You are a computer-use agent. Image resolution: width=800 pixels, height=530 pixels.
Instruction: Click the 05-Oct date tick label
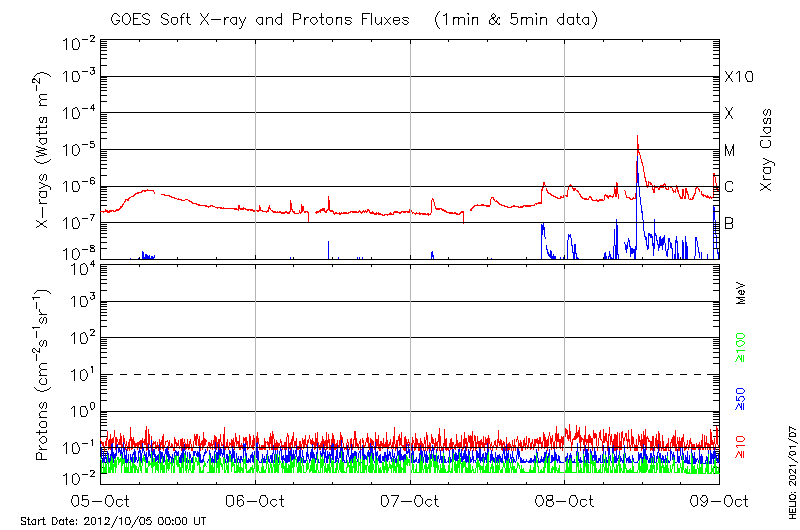tap(100, 501)
